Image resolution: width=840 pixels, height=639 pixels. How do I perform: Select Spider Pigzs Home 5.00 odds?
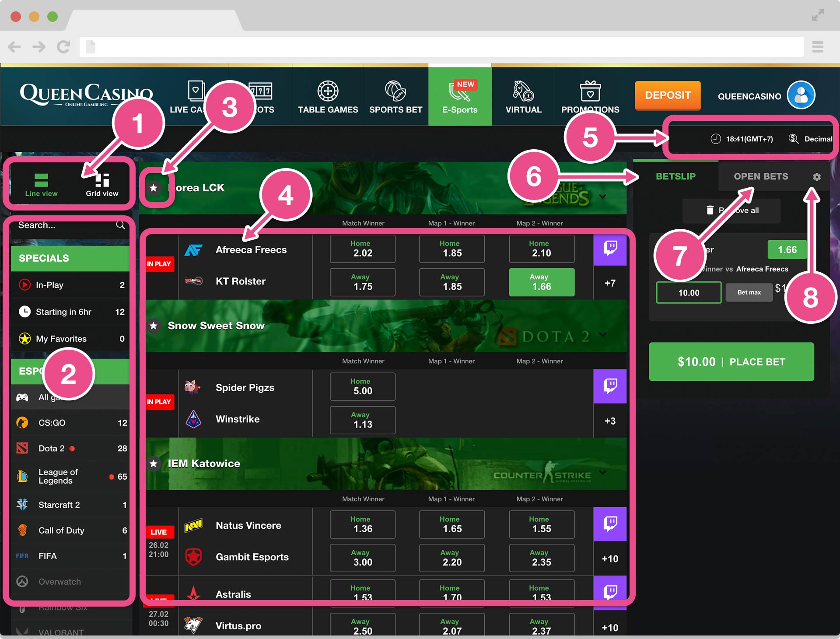pyautogui.click(x=363, y=387)
